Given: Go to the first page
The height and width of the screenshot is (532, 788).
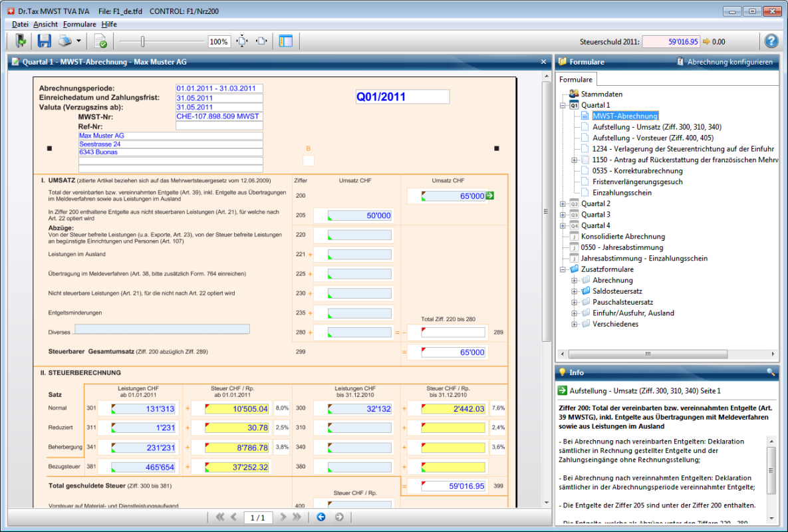Looking at the screenshot, I should tap(219, 517).
